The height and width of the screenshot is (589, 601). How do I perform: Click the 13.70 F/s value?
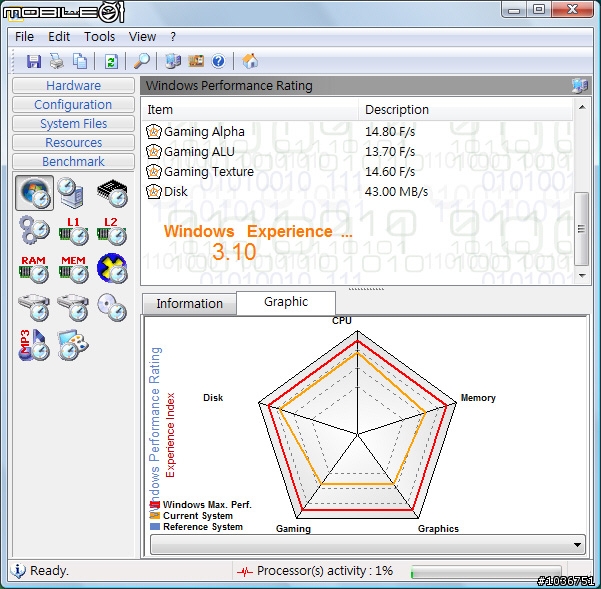coord(390,152)
